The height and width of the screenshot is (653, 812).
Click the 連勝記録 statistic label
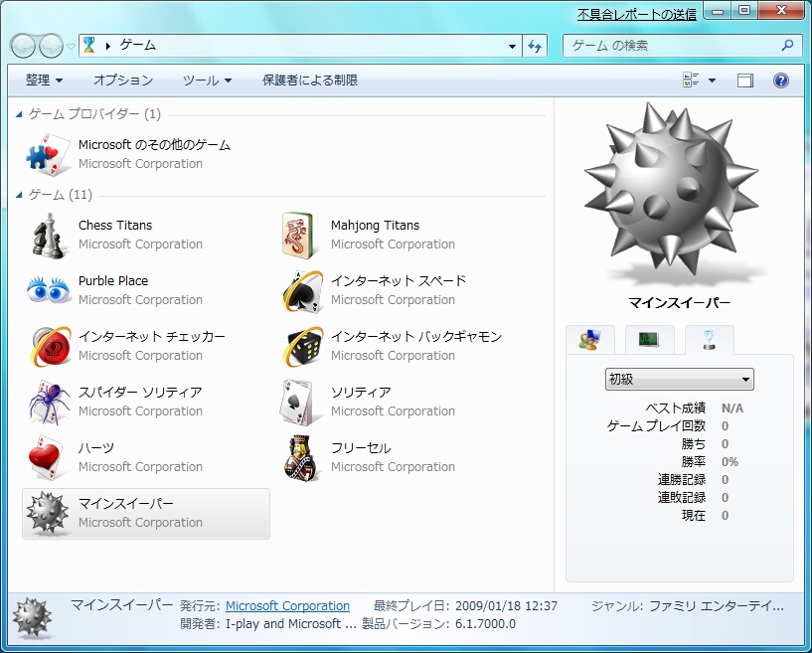pyautogui.click(x=682, y=479)
